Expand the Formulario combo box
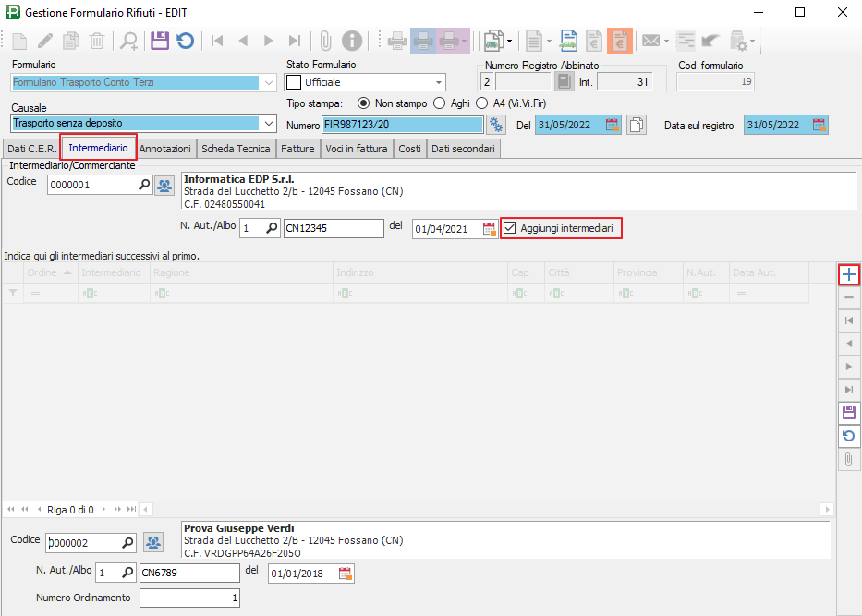The height and width of the screenshot is (616, 862). [268, 82]
